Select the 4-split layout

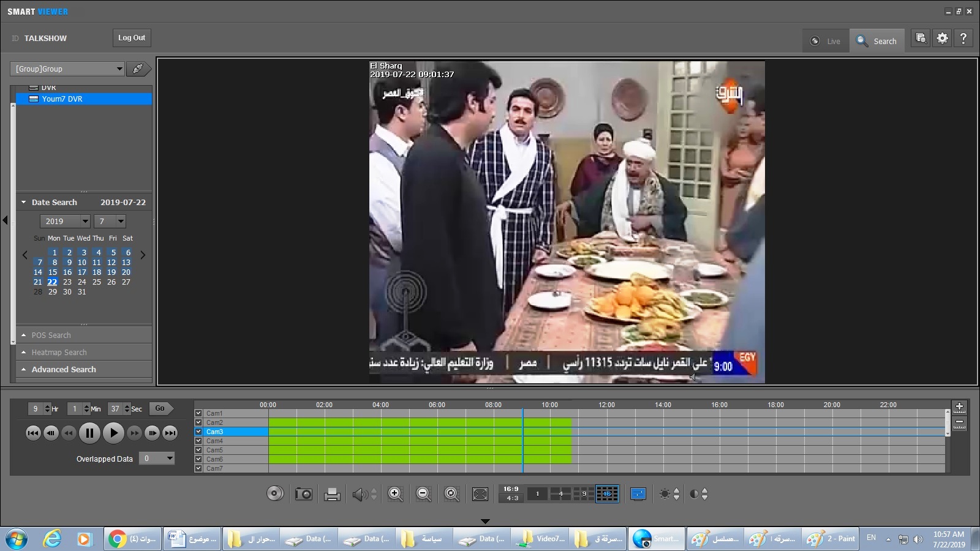[x=560, y=493]
